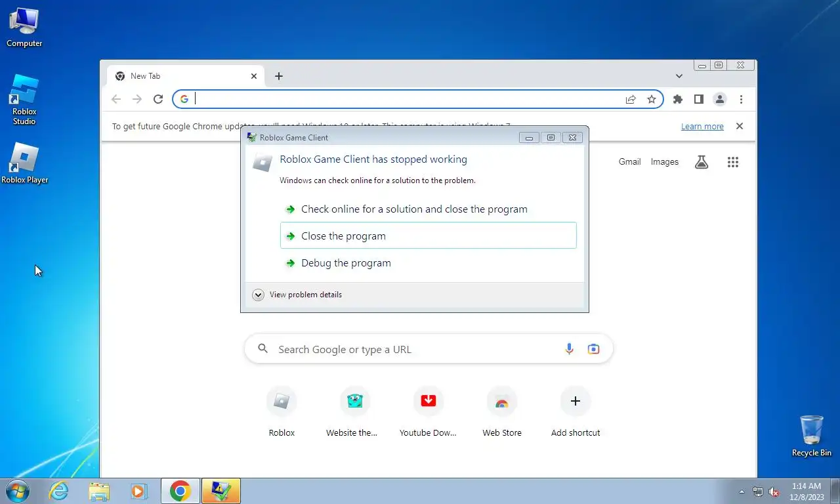Choose Close the program

coord(429,236)
